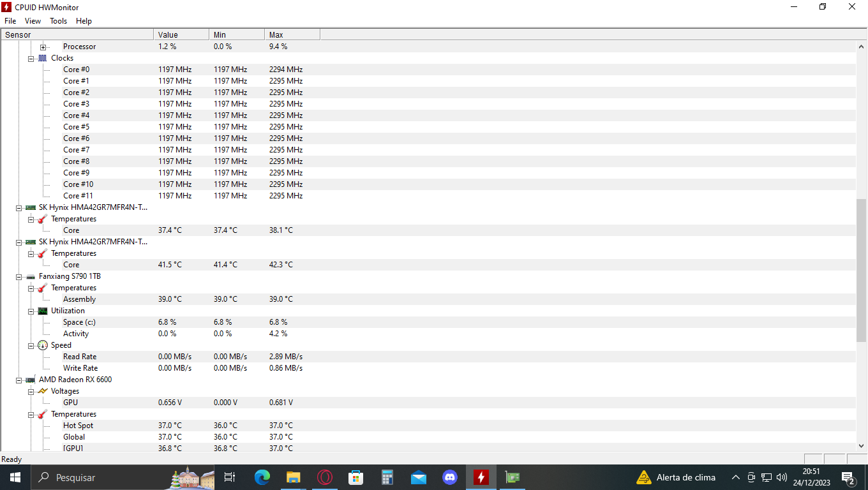868x490 pixels.
Task: Collapse the Fanxiang S790 1TB node
Action: click(19, 276)
